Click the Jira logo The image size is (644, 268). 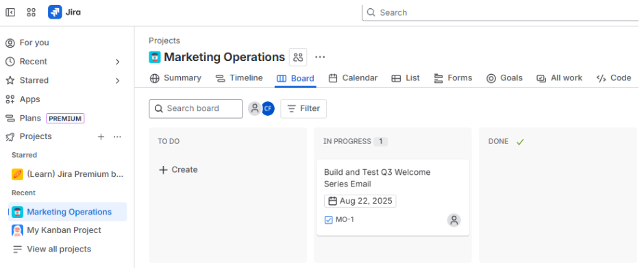pos(64,12)
